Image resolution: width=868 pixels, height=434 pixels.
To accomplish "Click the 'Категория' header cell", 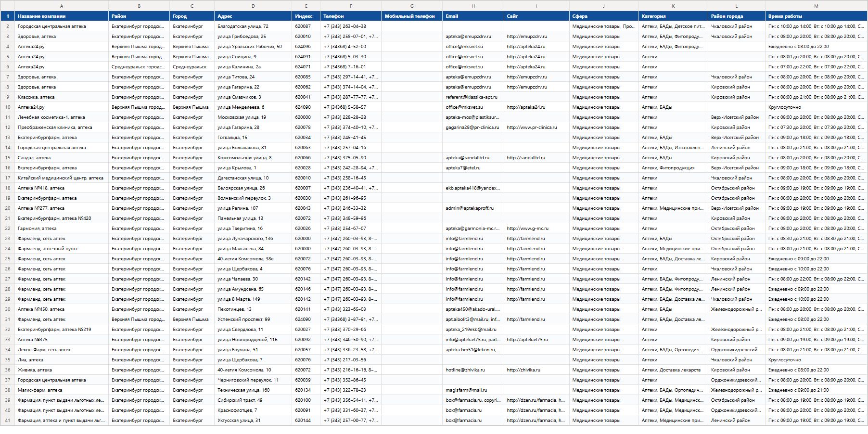I will pos(673,16).
